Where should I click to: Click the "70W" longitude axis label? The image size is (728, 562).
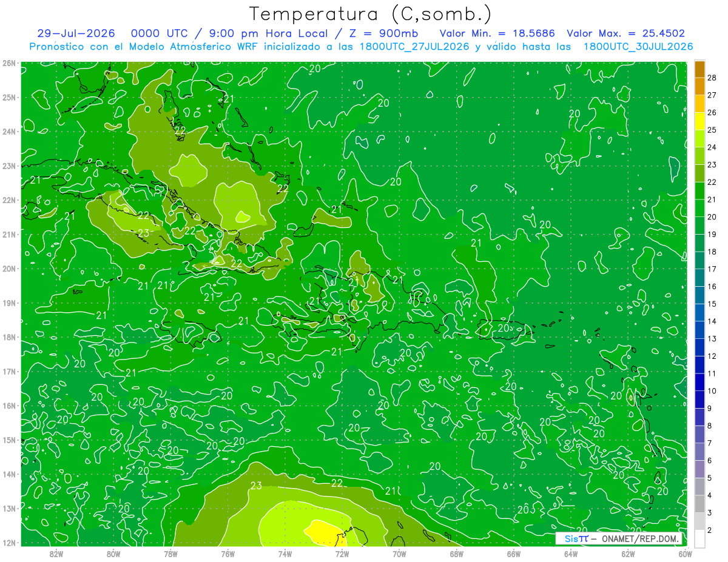(399, 554)
